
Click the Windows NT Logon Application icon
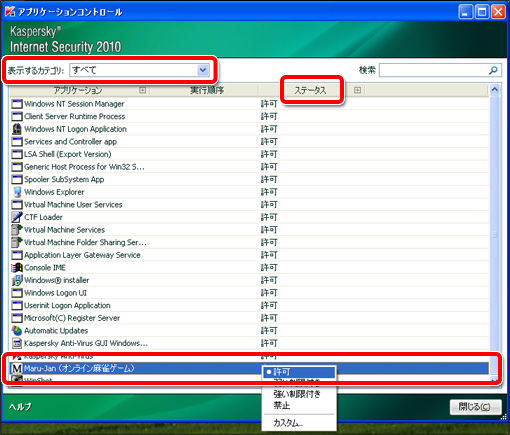point(17,129)
